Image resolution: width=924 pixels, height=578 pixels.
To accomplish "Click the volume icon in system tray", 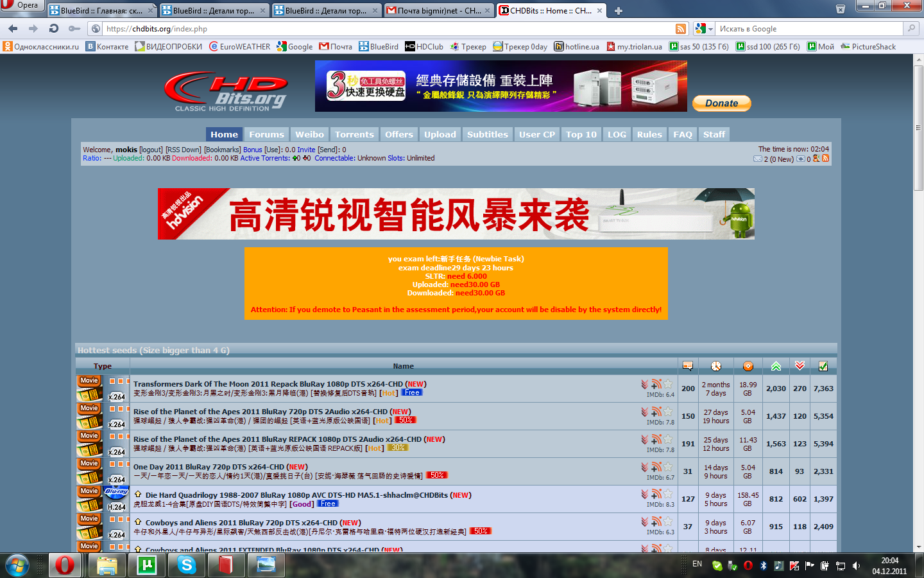I will tap(856, 566).
